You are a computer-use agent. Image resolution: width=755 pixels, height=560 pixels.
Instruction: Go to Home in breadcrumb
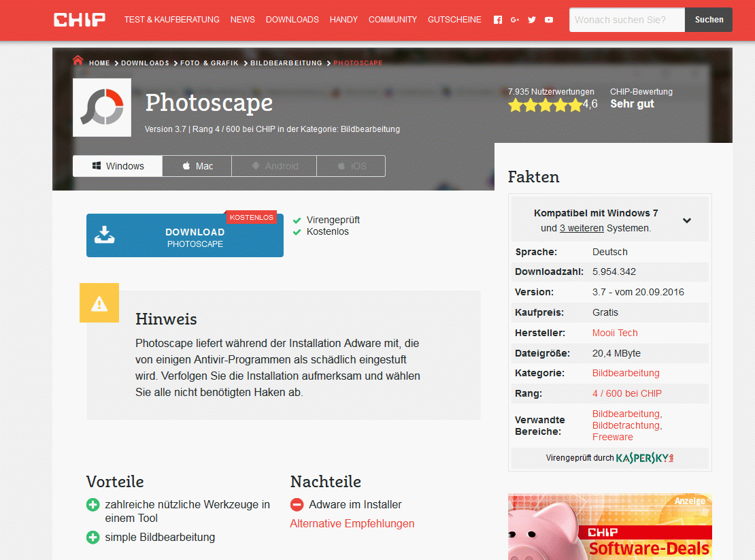(100, 63)
